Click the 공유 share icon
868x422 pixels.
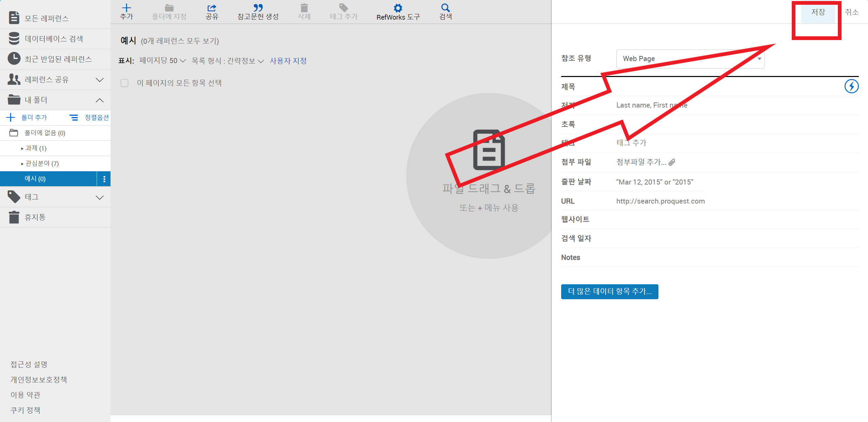tap(212, 8)
